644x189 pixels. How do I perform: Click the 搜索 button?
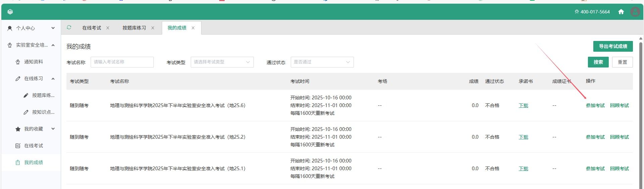pyautogui.click(x=598, y=62)
